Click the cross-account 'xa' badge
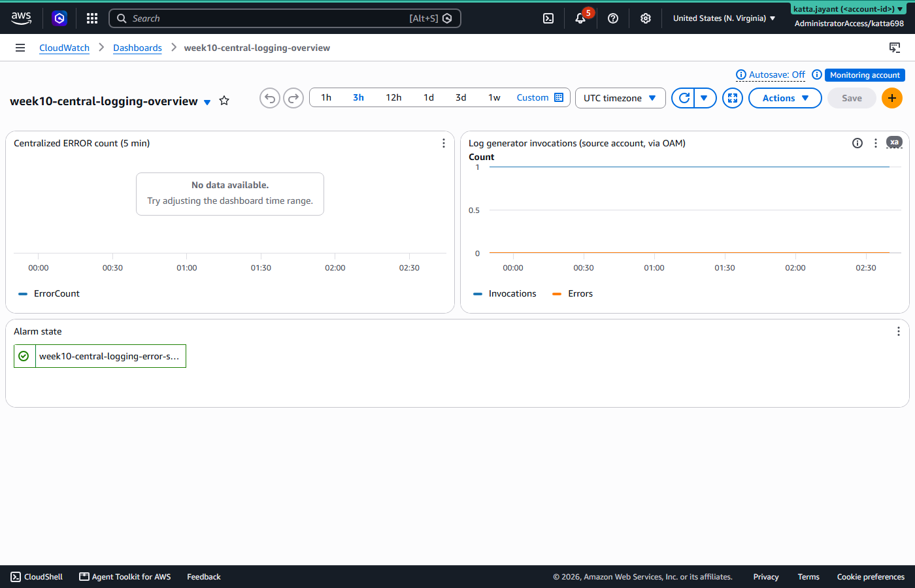This screenshot has height=588, width=915. pos(894,142)
